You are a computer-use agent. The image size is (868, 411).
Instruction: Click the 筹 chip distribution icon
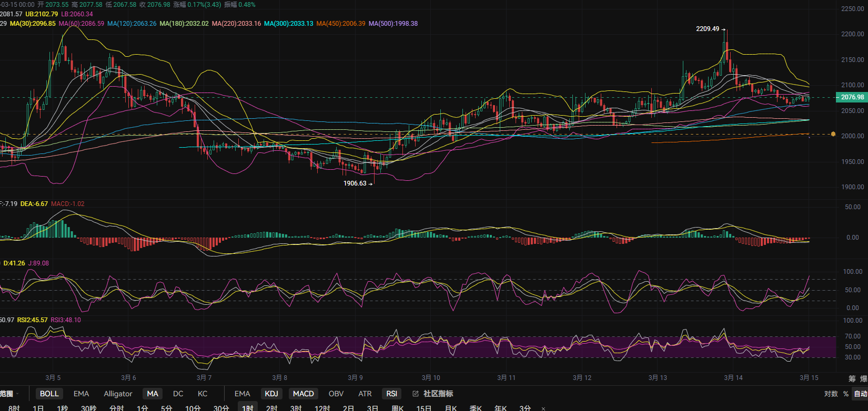852,378
